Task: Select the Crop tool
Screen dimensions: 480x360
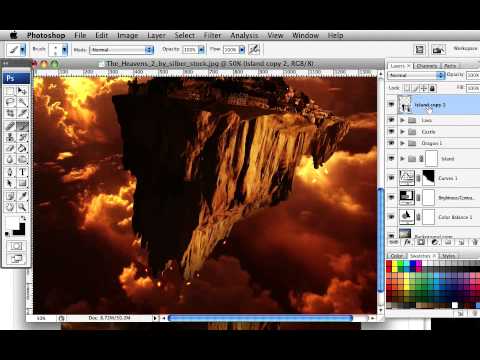Action: click(x=10, y=113)
